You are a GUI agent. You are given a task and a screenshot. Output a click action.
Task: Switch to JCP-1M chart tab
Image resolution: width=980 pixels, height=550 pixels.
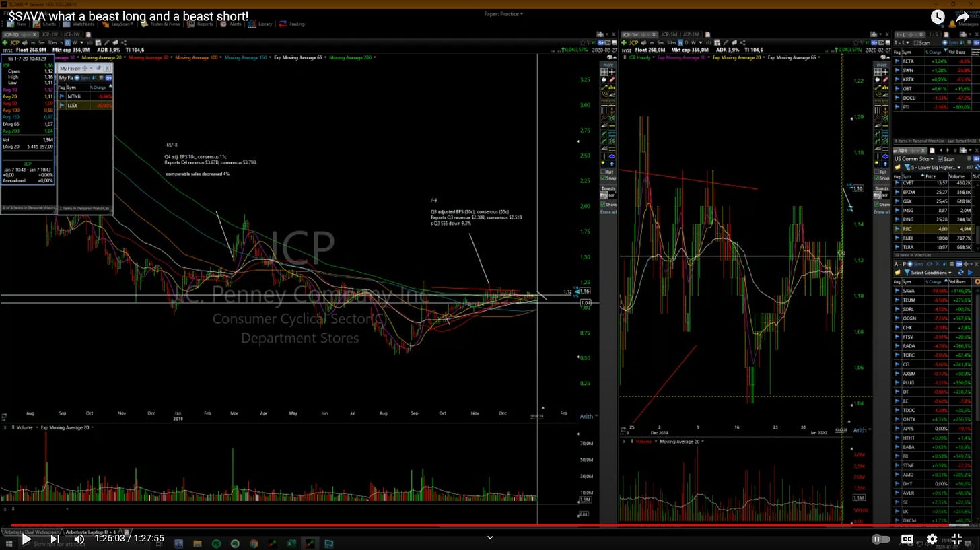[x=691, y=34]
